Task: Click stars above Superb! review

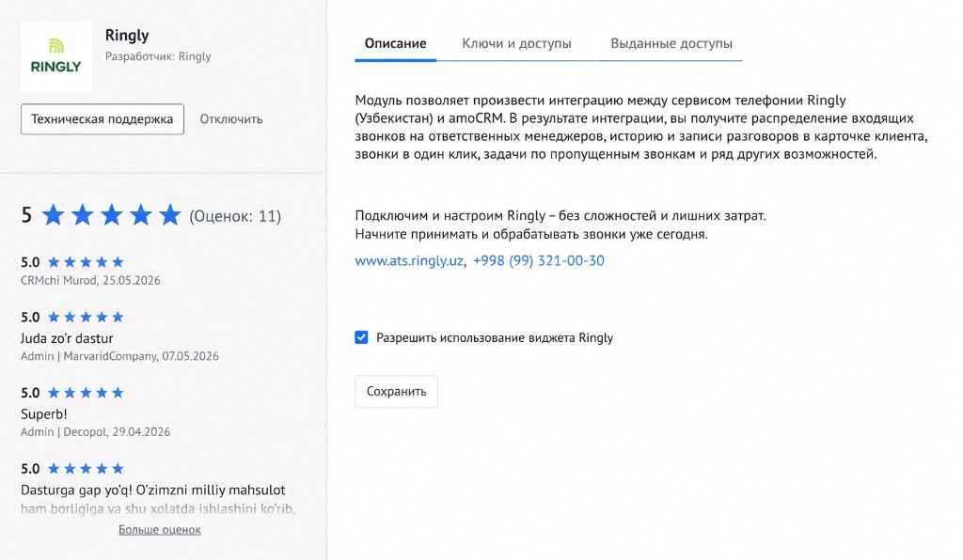Action: (x=86, y=393)
